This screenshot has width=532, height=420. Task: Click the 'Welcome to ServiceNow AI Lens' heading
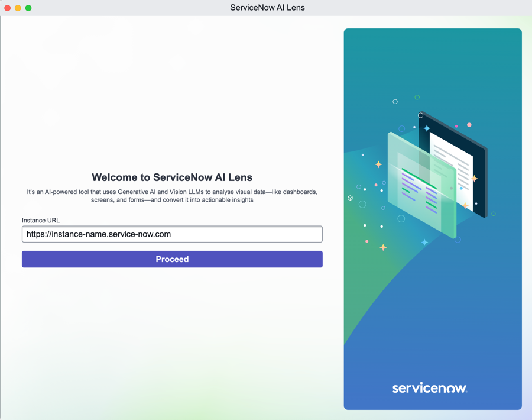pos(172,177)
